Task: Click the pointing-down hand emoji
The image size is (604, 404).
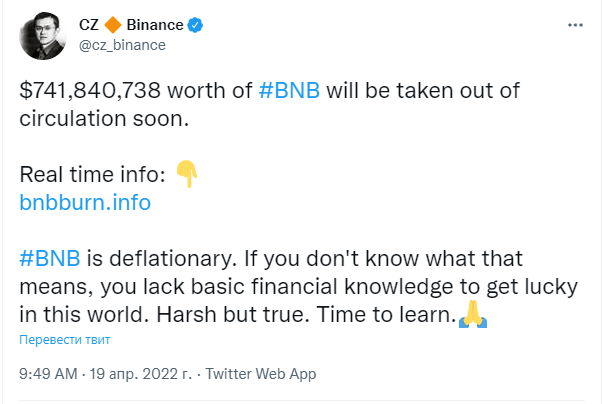Action: (187, 174)
